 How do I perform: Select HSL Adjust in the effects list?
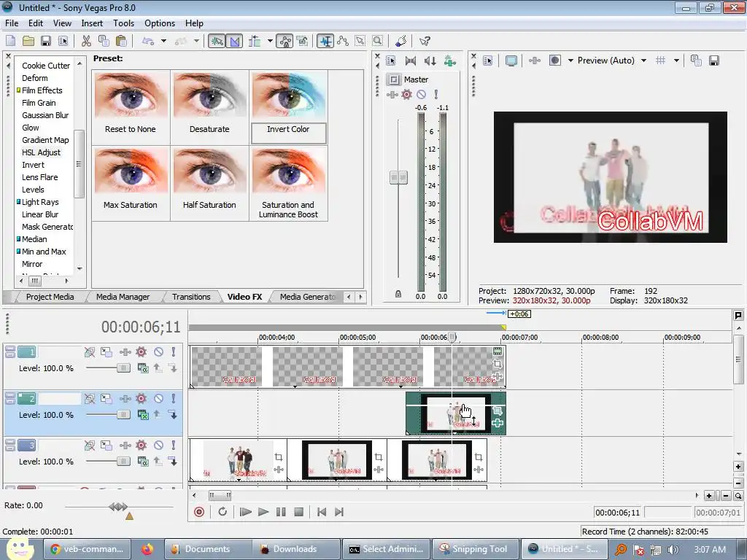coord(41,152)
